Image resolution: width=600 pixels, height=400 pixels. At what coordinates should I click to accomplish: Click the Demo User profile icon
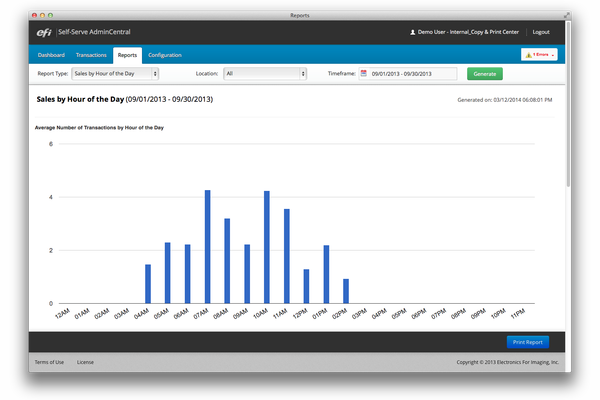412,32
